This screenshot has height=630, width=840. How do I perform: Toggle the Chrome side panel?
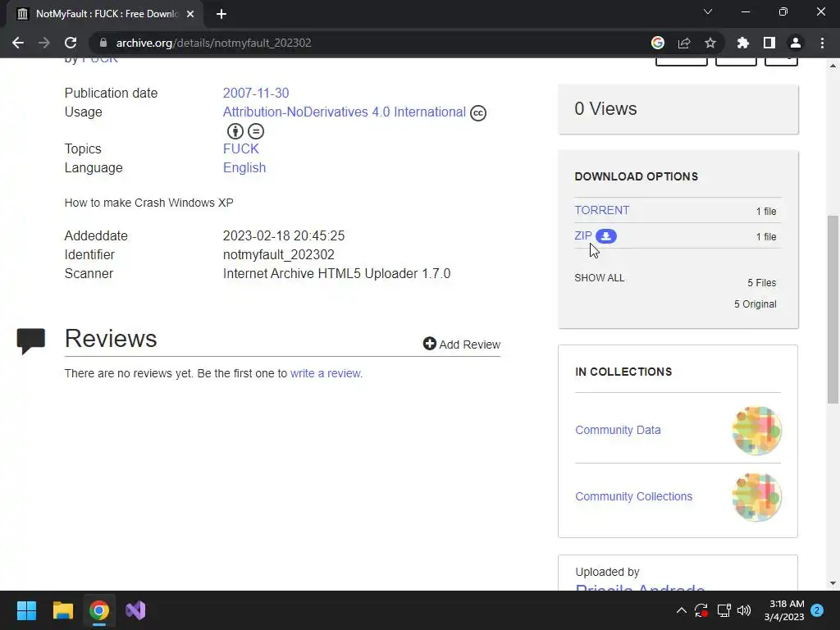769,43
